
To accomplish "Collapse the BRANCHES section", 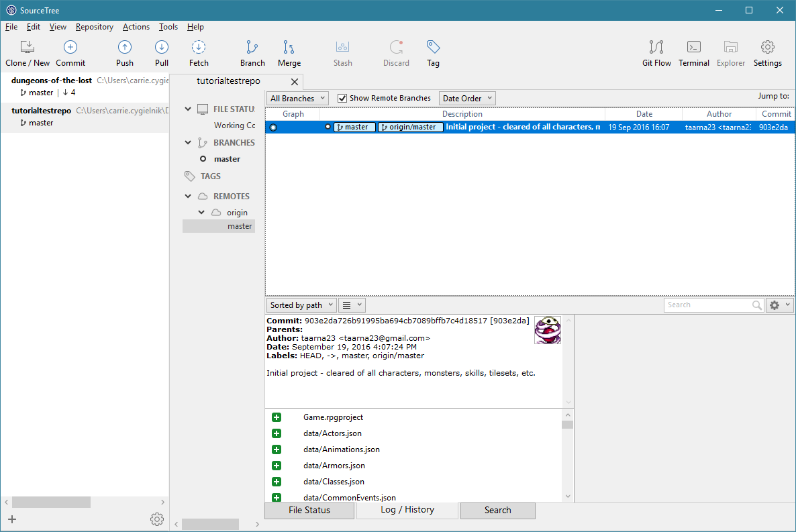I will (x=188, y=143).
